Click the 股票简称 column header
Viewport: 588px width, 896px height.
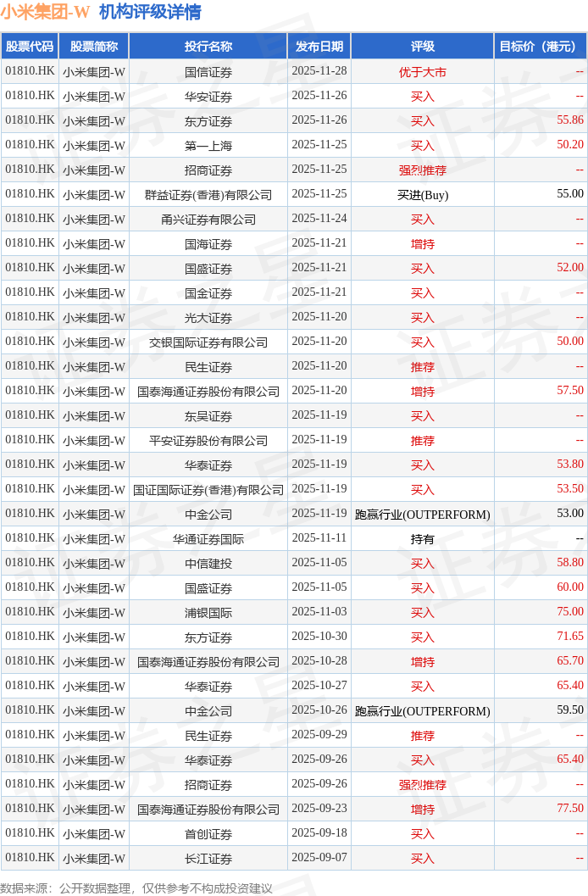click(94, 47)
